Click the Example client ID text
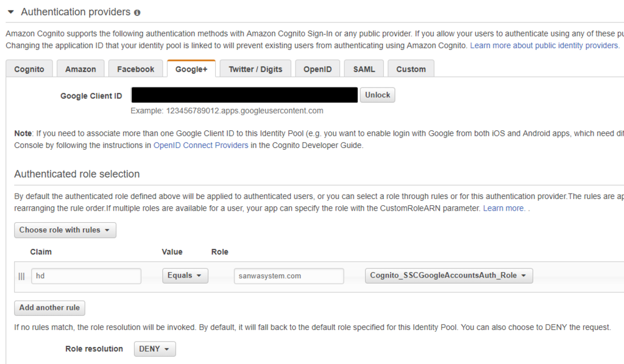This screenshot has height=364, width=624. click(227, 110)
